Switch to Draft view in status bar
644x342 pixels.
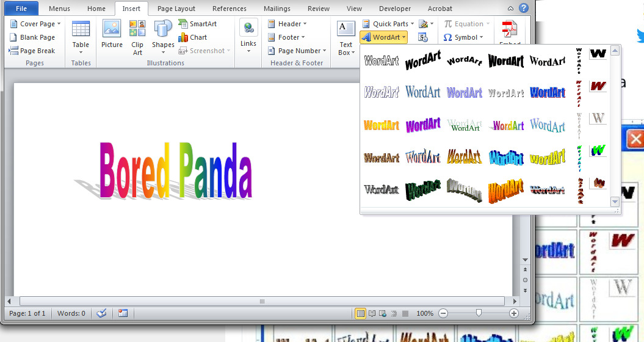click(x=405, y=313)
